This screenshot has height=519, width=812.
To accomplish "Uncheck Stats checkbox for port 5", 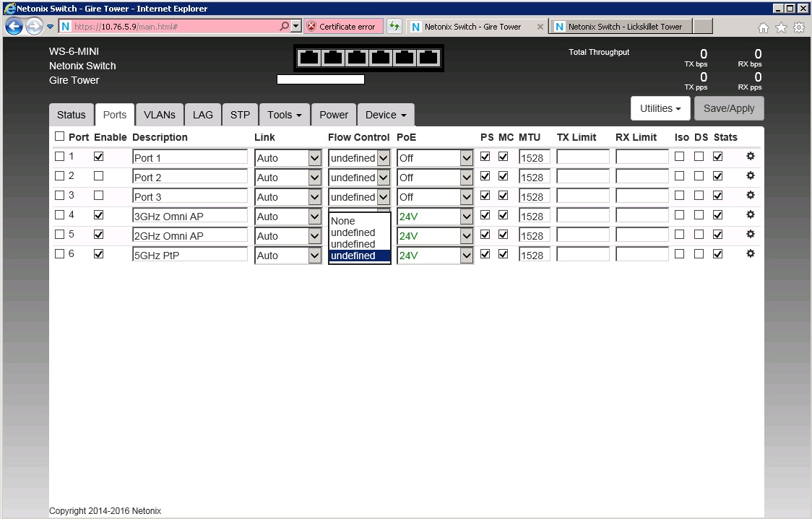I will click(717, 234).
